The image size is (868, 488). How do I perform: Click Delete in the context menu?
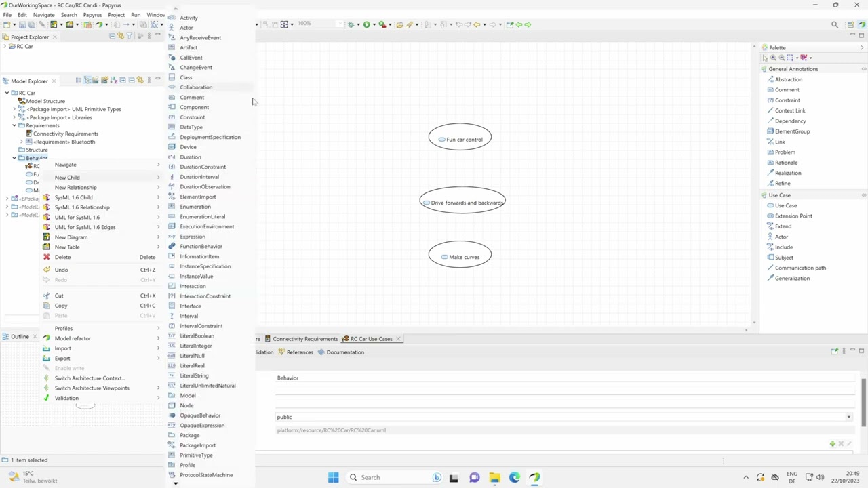tap(103, 257)
